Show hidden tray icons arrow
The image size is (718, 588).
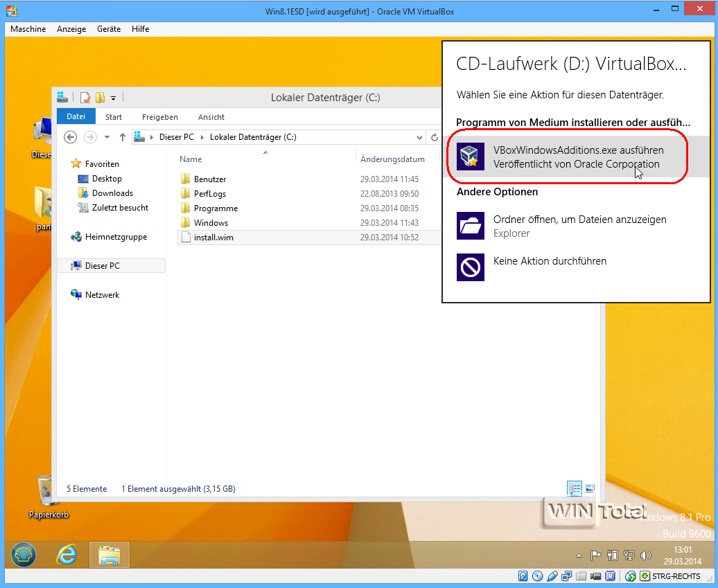coord(579,556)
